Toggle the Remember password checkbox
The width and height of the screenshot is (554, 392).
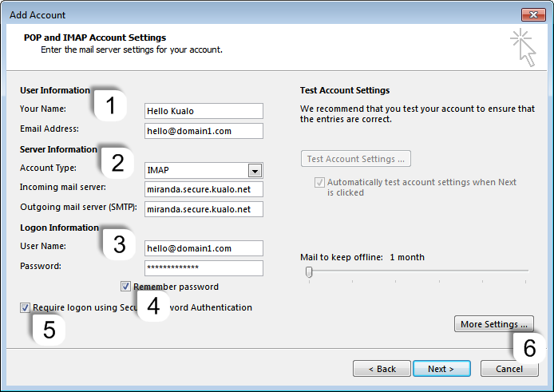click(125, 287)
